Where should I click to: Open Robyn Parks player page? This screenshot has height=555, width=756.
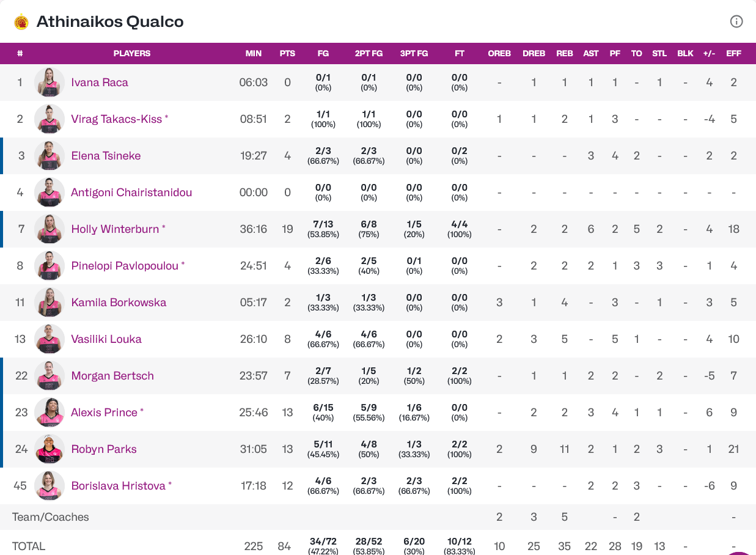[x=104, y=449]
